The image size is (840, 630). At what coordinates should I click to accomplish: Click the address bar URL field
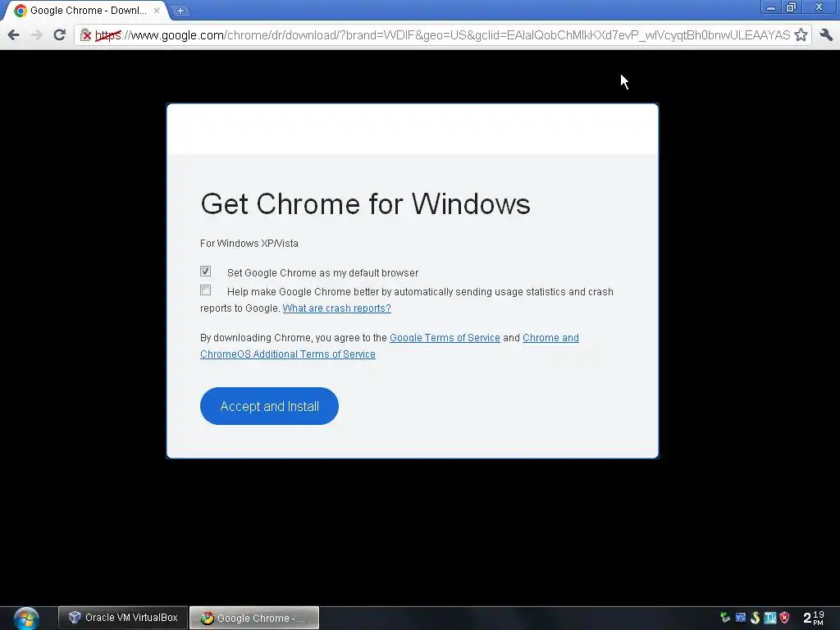pyautogui.click(x=442, y=35)
